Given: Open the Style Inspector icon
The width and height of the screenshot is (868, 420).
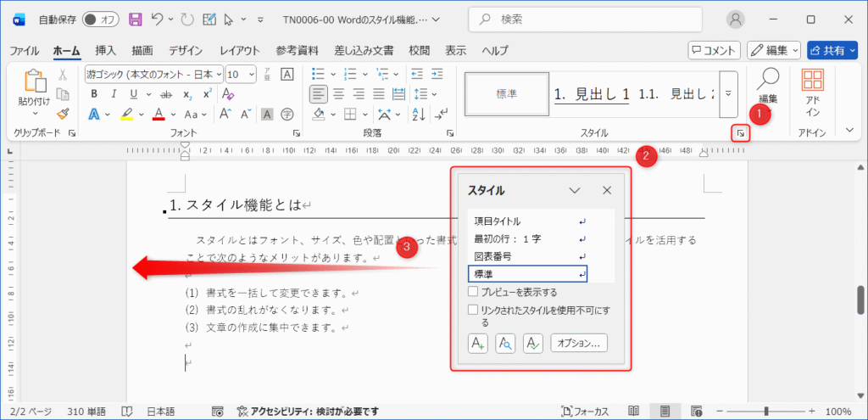Looking at the screenshot, I should [x=505, y=343].
